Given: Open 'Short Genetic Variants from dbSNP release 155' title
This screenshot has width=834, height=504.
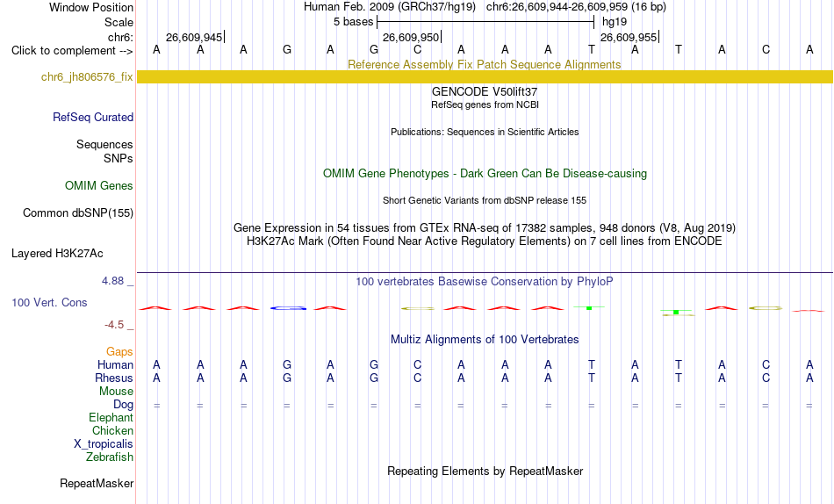Looking at the screenshot, I should pos(485,201).
